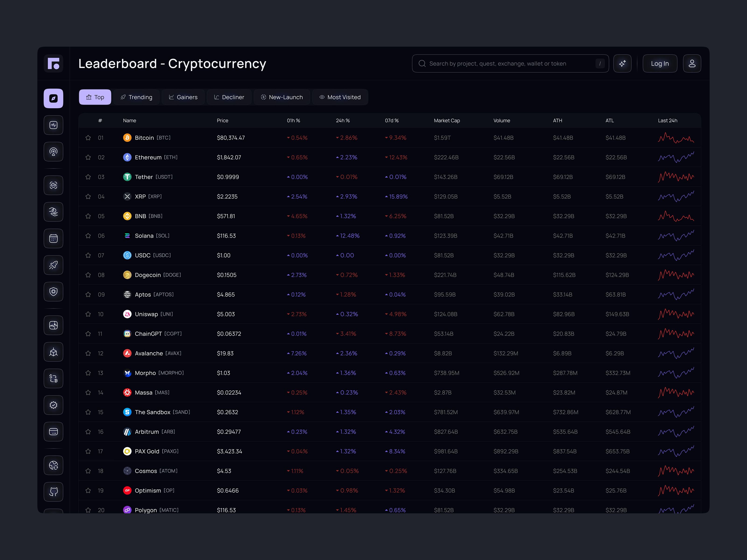
Task: Switch to the Trending tab
Action: 136,97
